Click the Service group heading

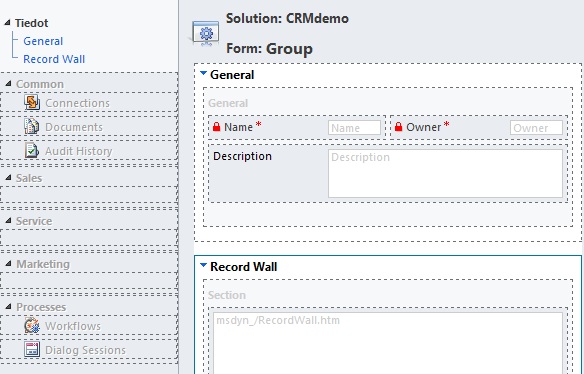(x=34, y=221)
